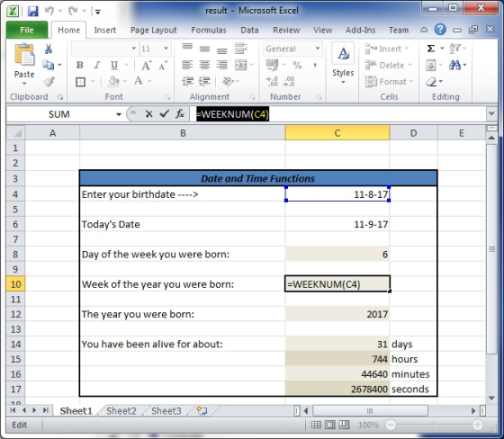
Task: Toggle Underline formatting
Action: [x=114, y=66]
